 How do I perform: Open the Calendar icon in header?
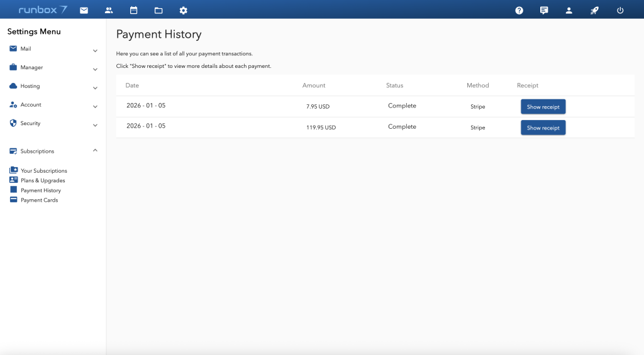click(133, 10)
